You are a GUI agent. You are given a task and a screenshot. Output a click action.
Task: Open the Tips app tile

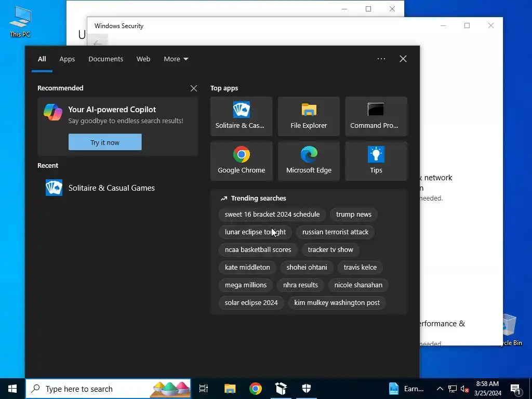coord(376,161)
